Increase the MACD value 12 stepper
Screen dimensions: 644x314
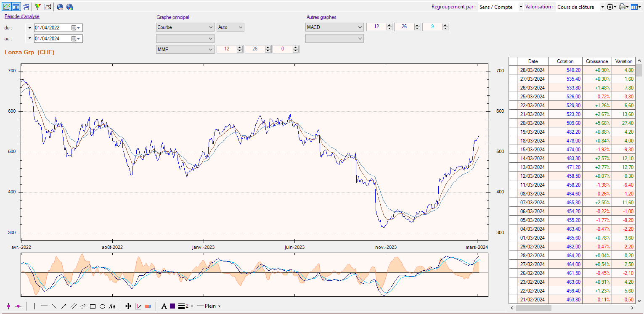pyautogui.click(x=390, y=25)
